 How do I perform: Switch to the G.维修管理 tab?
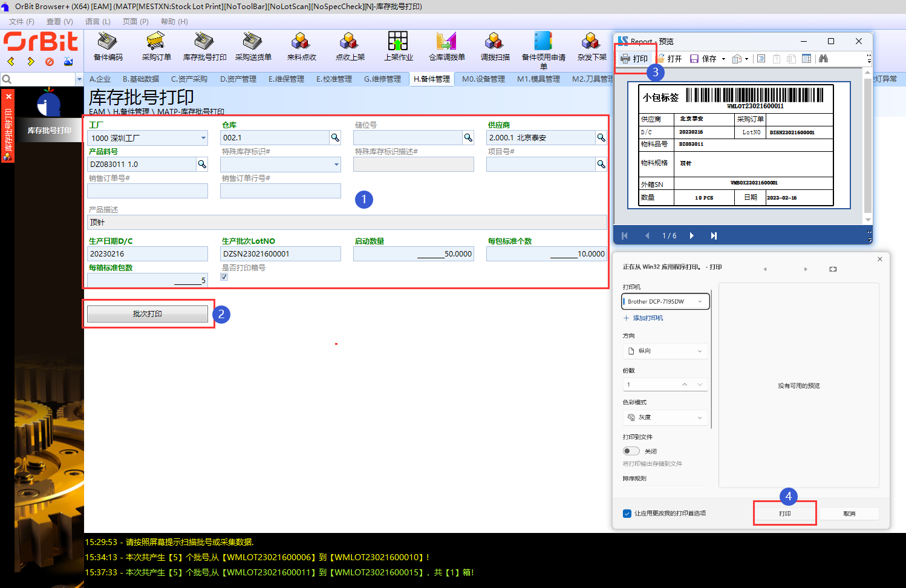tap(382, 79)
